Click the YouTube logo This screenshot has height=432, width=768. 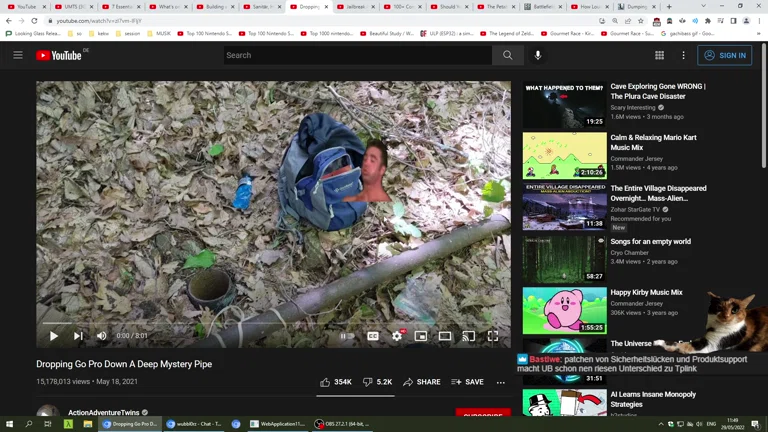click(59, 55)
